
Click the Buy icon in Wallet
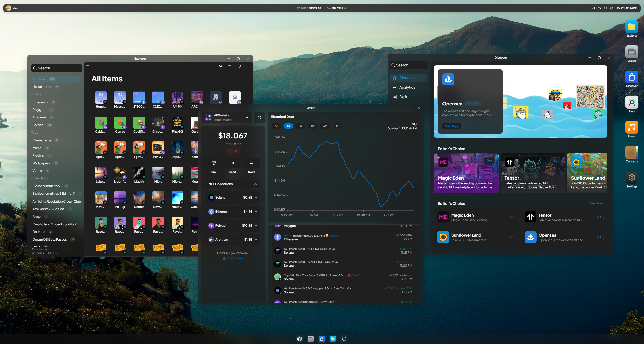[214, 163]
